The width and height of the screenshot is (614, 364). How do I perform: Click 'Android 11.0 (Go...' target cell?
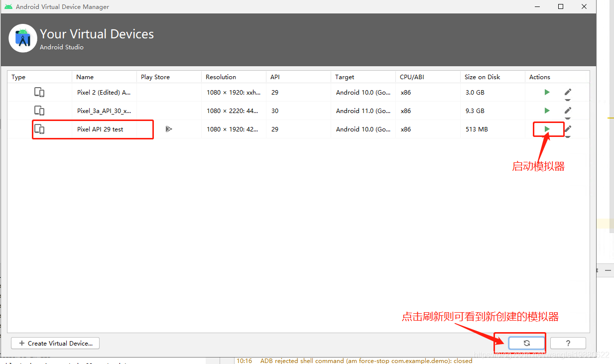[x=364, y=111]
